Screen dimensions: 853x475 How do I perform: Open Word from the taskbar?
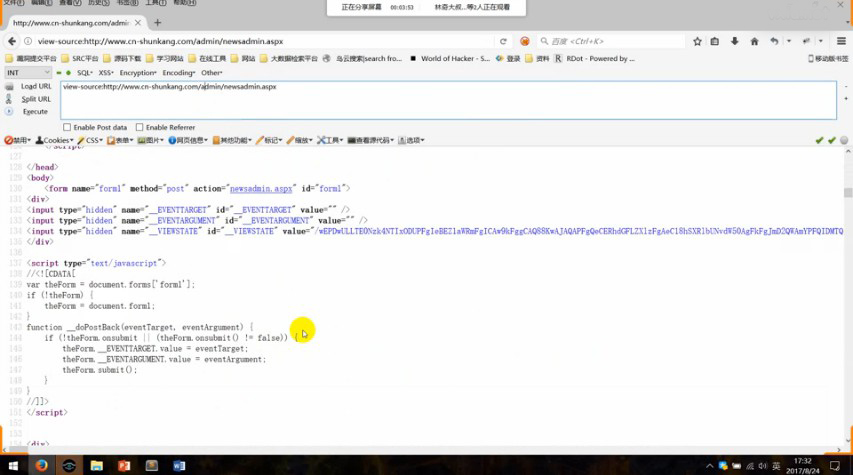coord(180,465)
